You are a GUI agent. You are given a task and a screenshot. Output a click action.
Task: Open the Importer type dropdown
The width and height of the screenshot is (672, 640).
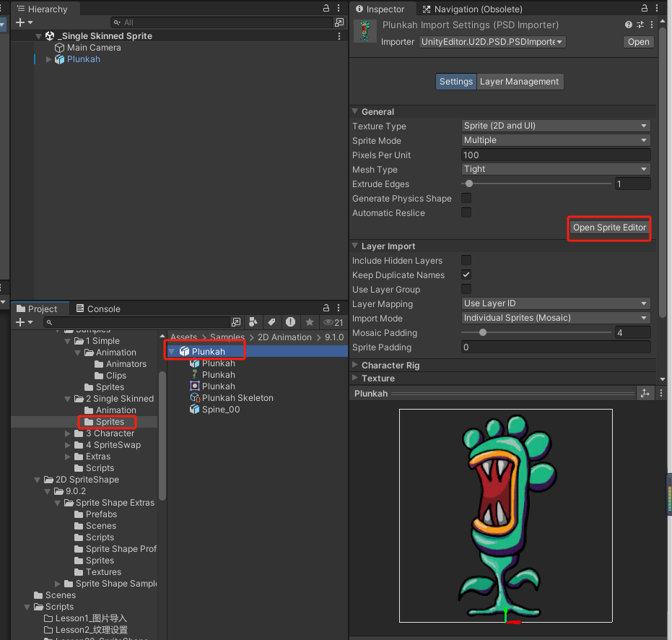(x=492, y=42)
